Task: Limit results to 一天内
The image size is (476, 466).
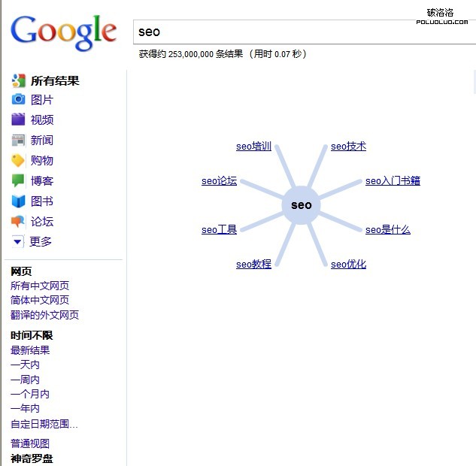Action: 25,365
